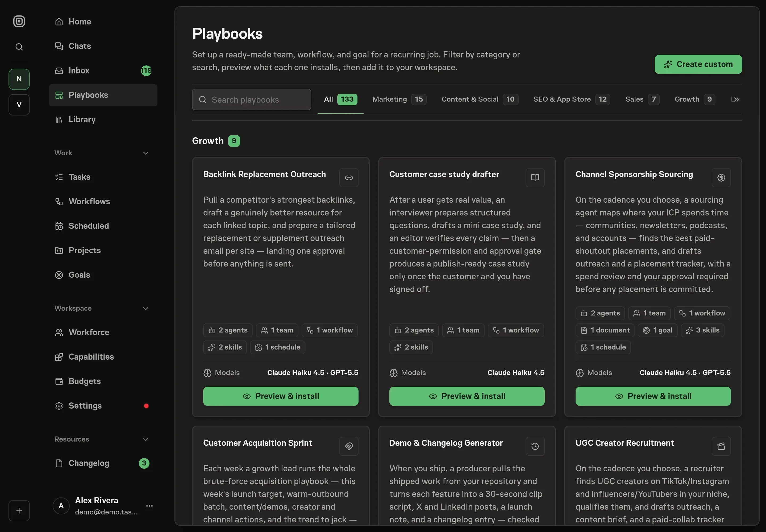
Task: Click the app logo icon at top left
Action: point(19,21)
